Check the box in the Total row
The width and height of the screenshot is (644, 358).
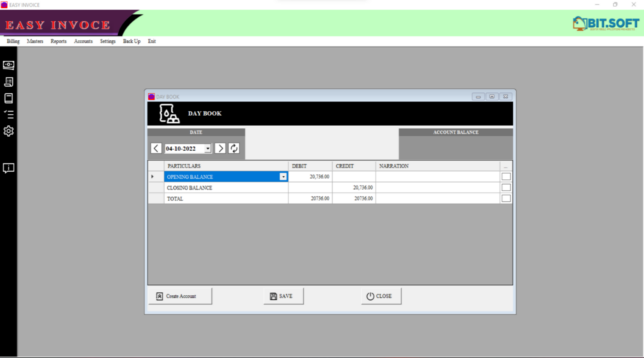pos(506,198)
